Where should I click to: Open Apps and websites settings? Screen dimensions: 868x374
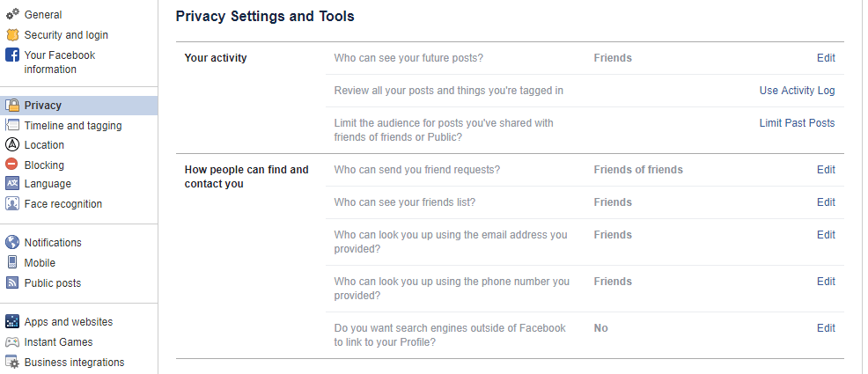(68, 322)
